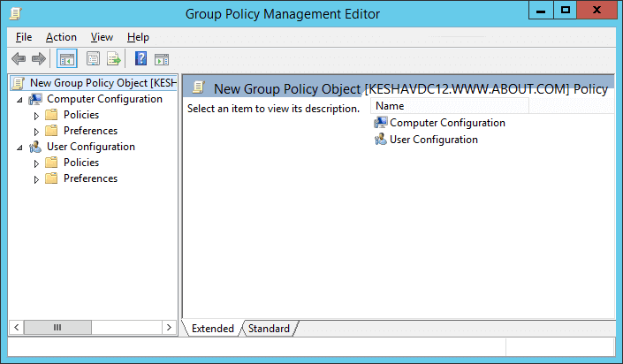Collapse the User Configuration tree node

pyautogui.click(x=19, y=148)
